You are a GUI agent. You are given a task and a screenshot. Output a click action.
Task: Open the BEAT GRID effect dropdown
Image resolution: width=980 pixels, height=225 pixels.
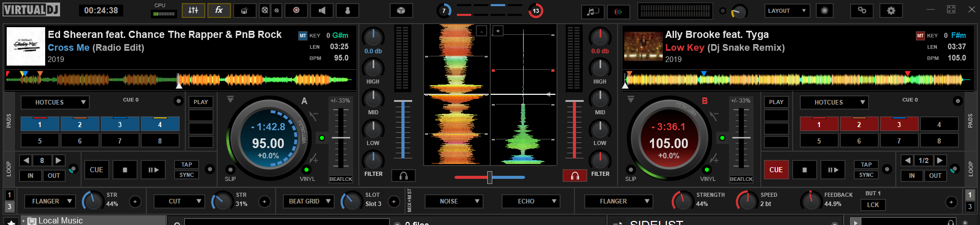[309, 201]
